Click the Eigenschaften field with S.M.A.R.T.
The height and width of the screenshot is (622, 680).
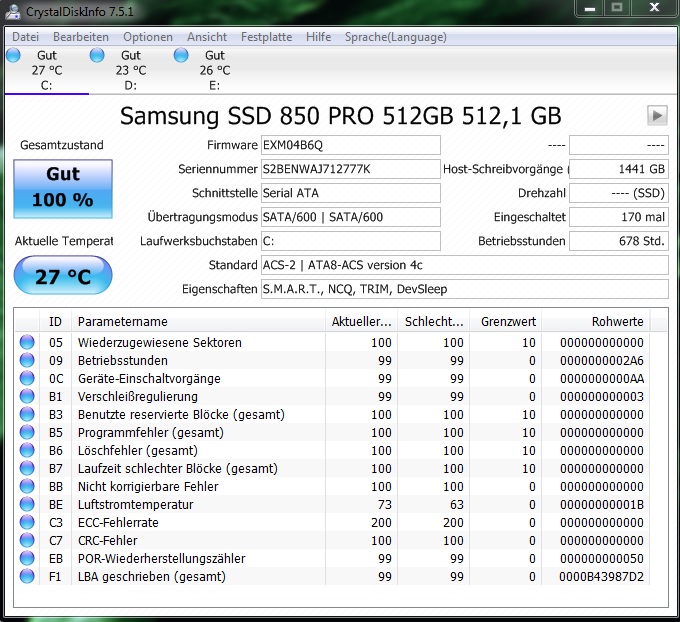click(464, 289)
